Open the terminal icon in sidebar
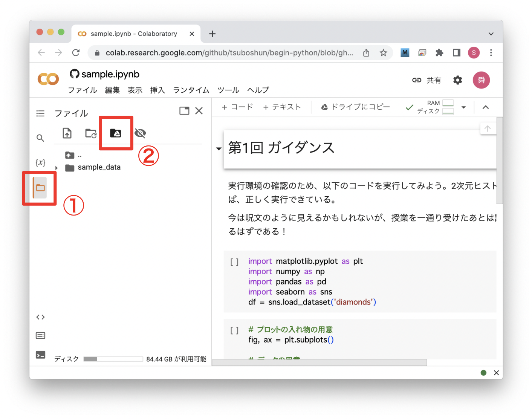 (40, 355)
